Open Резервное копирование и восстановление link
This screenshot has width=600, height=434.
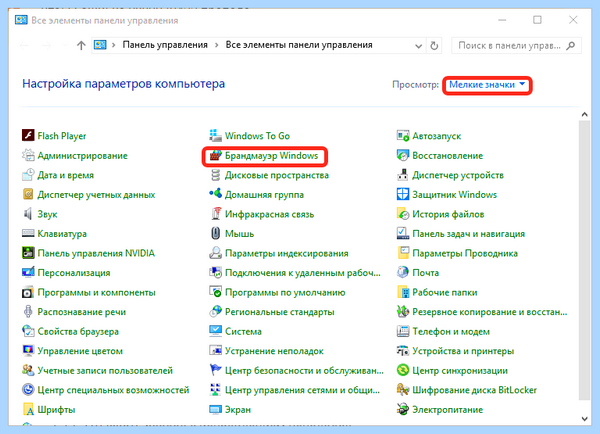[490, 312]
